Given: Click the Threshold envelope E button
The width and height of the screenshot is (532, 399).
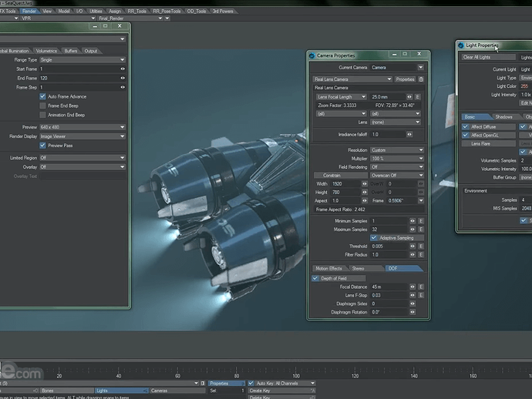Looking at the screenshot, I should coord(421,246).
